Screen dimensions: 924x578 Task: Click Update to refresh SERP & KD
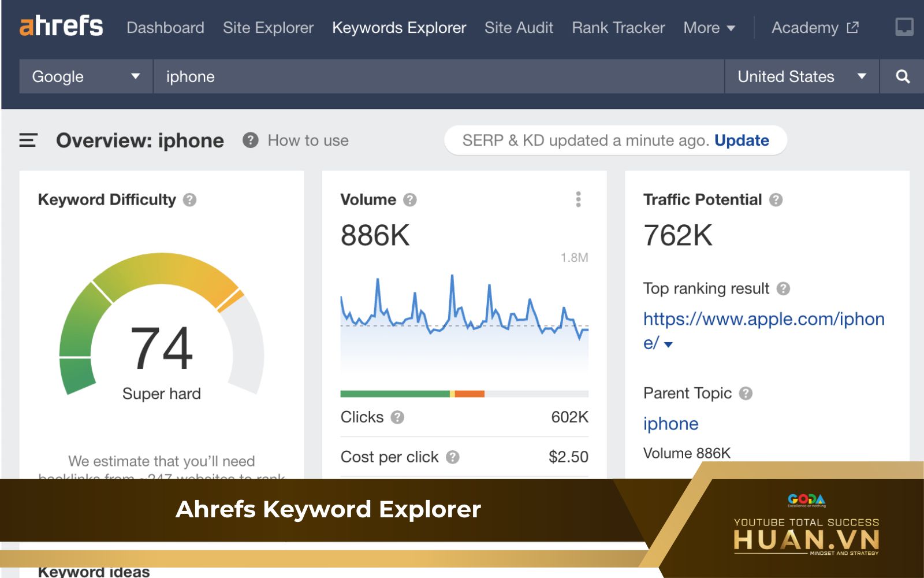tap(742, 140)
